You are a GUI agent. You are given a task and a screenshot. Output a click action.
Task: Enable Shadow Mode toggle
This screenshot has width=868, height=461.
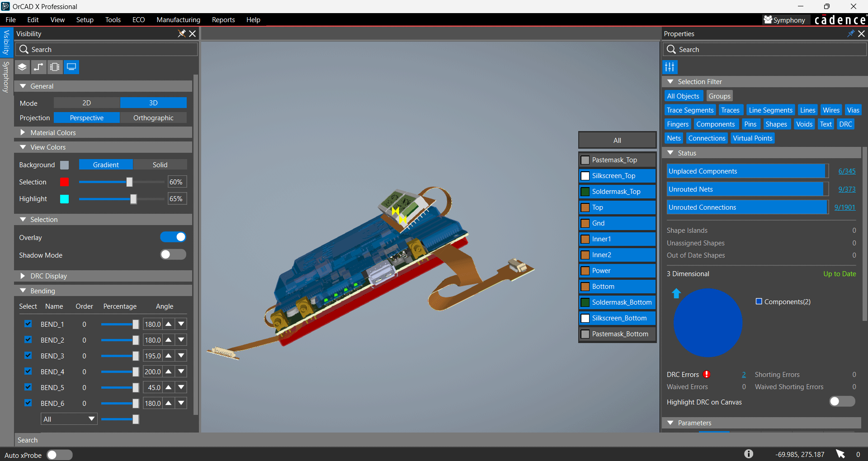tap(173, 254)
